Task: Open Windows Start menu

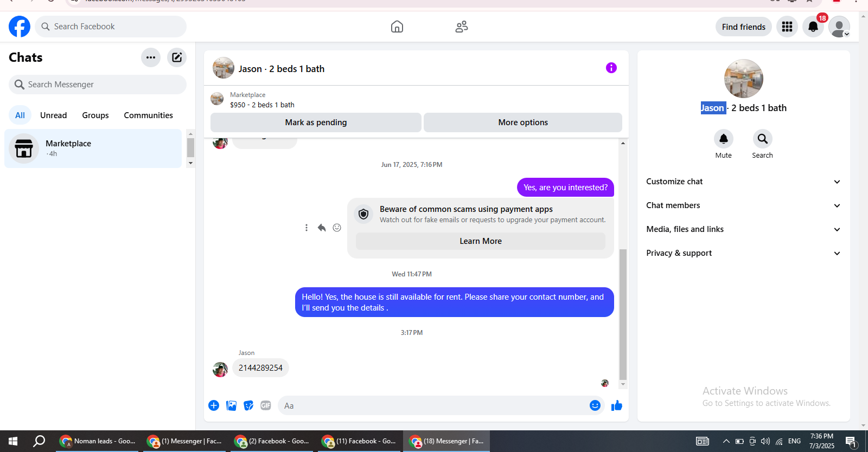Action: coord(13,441)
